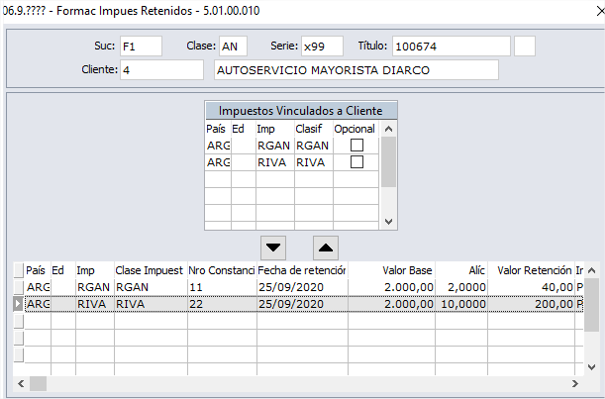The height and width of the screenshot is (399, 605).
Task: Click the Clase field containing AN
Action: pyautogui.click(x=233, y=46)
